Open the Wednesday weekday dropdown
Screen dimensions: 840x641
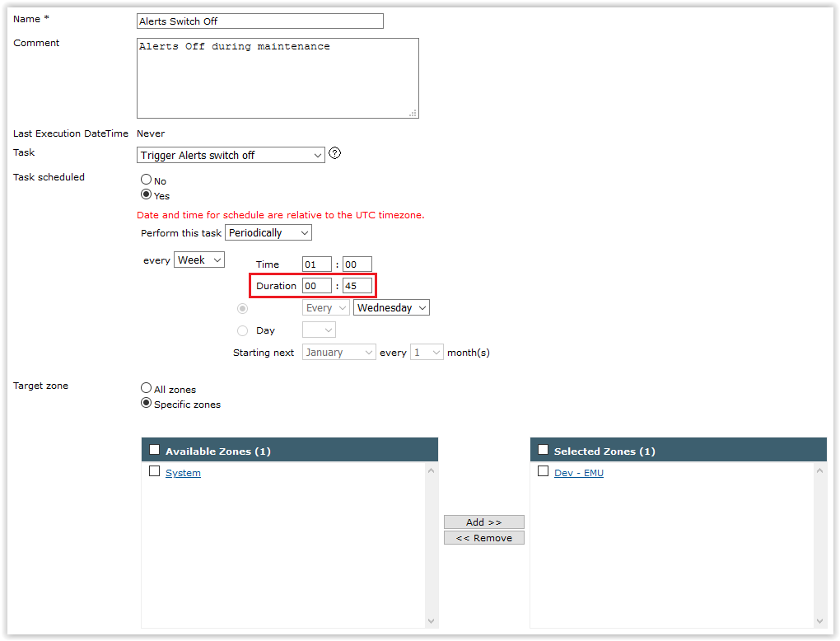(392, 307)
